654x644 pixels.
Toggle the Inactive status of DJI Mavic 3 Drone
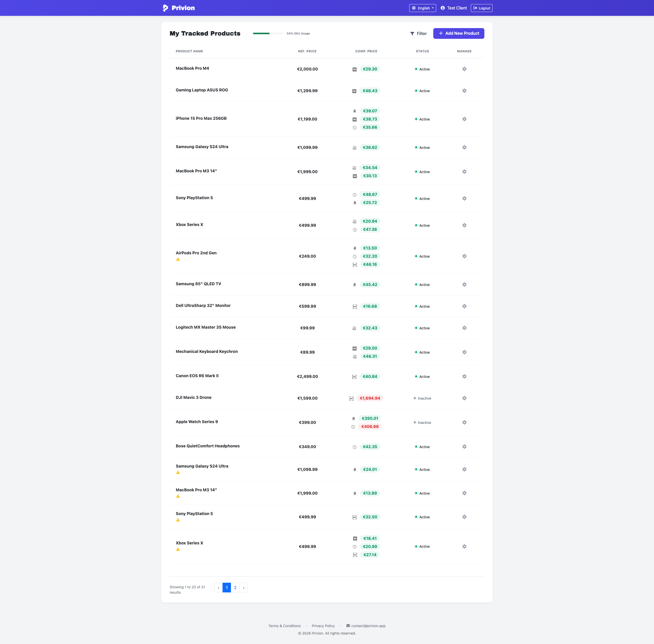click(x=422, y=398)
